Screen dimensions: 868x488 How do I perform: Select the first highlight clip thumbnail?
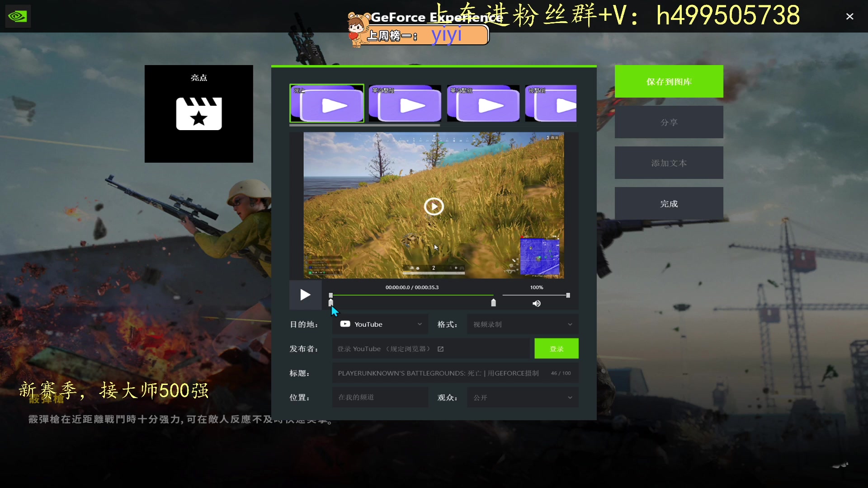[x=327, y=103]
